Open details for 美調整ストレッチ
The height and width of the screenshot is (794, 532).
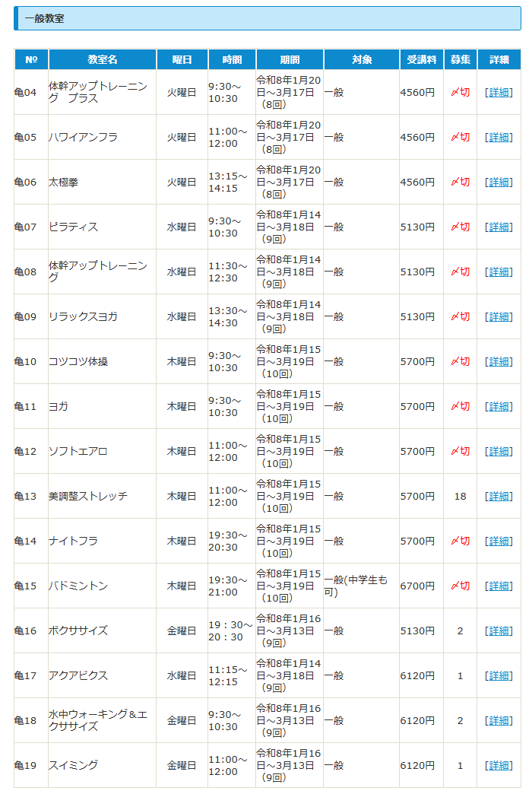tap(499, 497)
